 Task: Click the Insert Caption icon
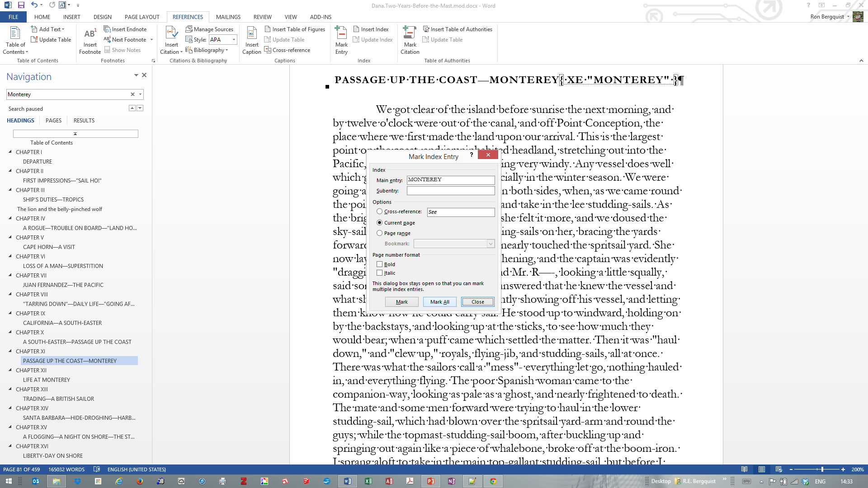(251, 33)
